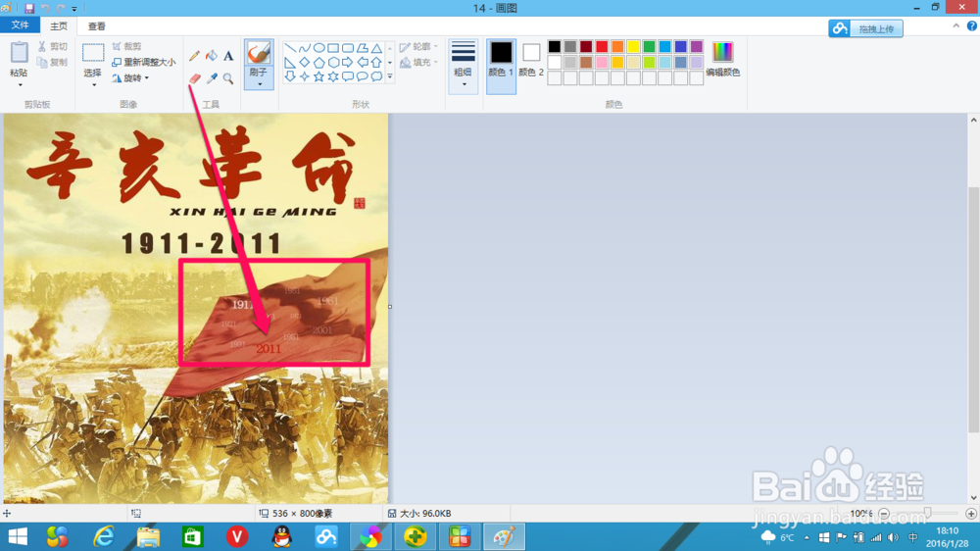The height and width of the screenshot is (551, 980).
Task: Choose the right arrow shape
Action: point(348,62)
